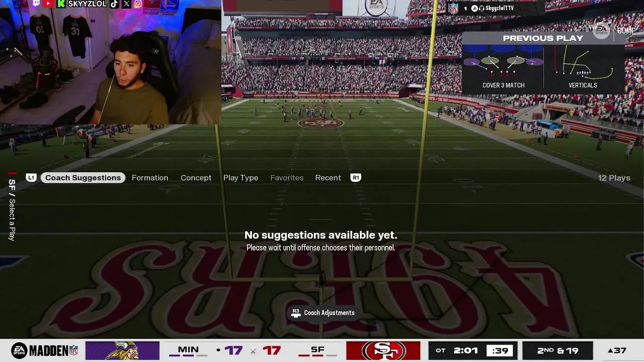Click the headset icon beside SkyyzlolTTV
The width and height of the screenshot is (644, 362).
coord(481,9)
